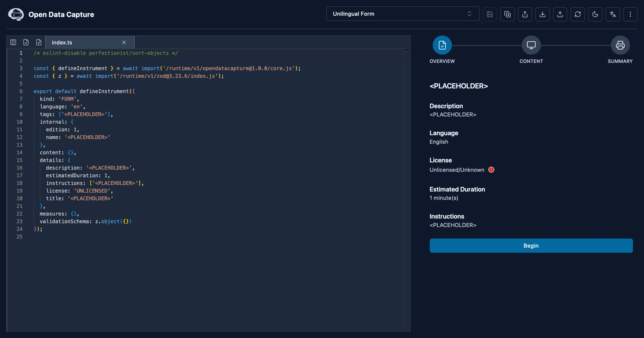Viewport: 644px width, 338px height.
Task: Create a new file in the editor
Action: (26, 42)
